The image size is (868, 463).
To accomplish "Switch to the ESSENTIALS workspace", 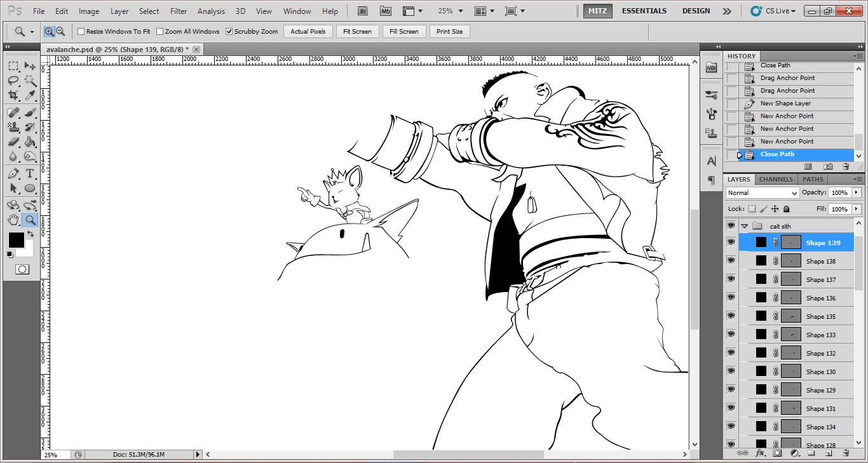I will [x=644, y=11].
